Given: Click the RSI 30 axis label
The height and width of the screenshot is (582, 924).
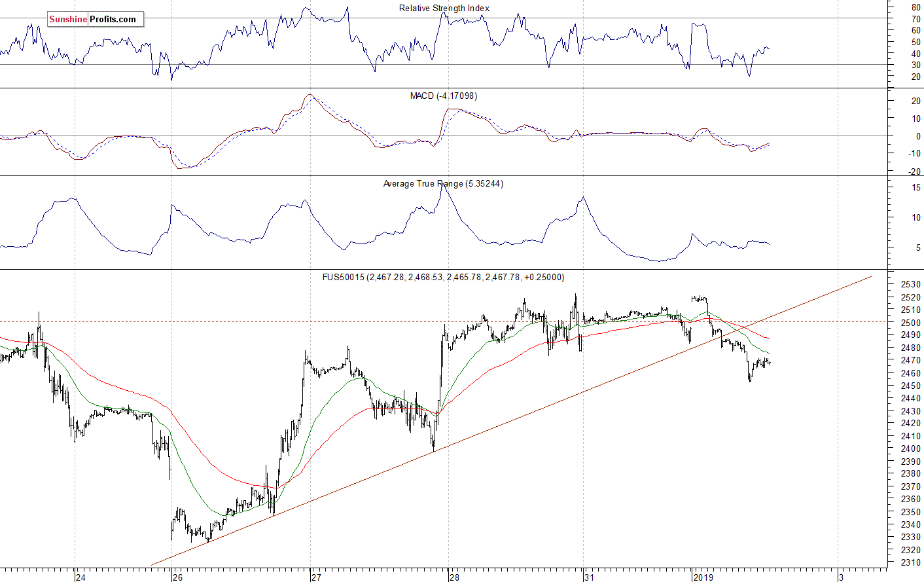Looking at the screenshot, I should click(916, 65).
